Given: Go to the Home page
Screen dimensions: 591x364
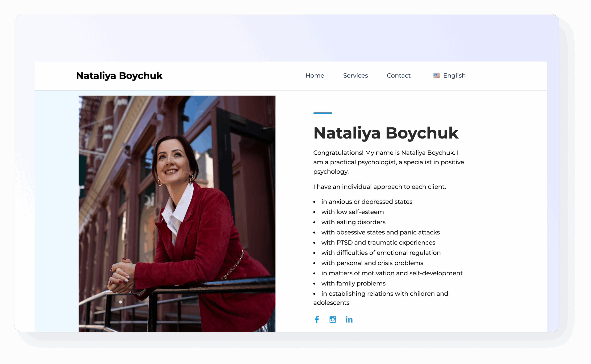Looking at the screenshot, I should (x=315, y=75).
